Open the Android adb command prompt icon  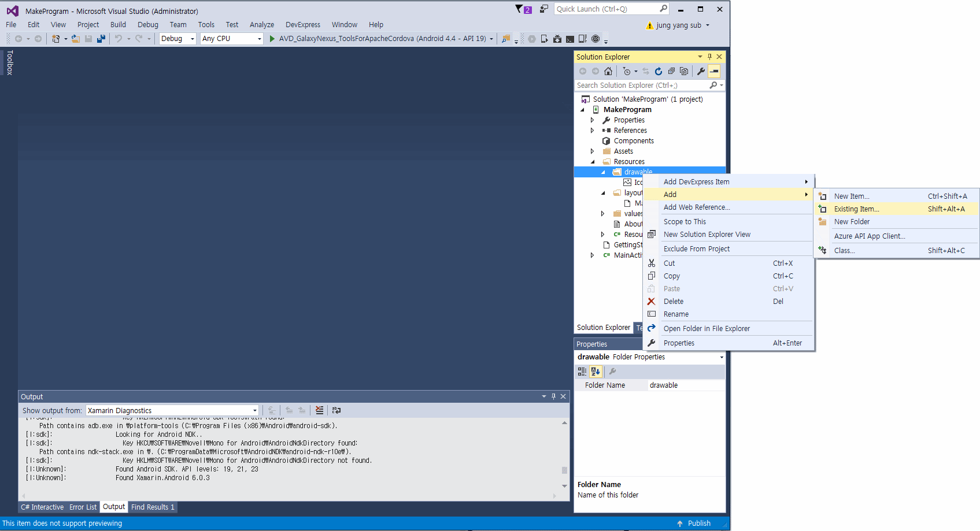pos(570,39)
